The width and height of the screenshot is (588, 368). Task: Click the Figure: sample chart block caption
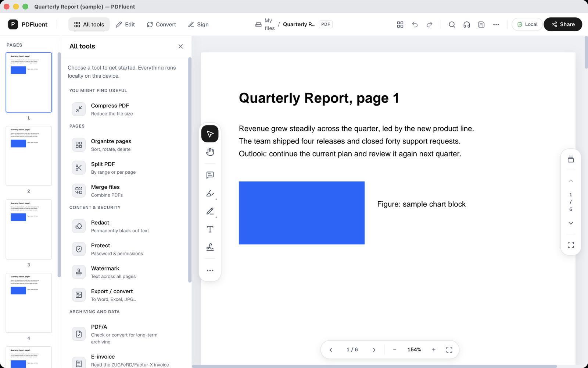(421, 204)
